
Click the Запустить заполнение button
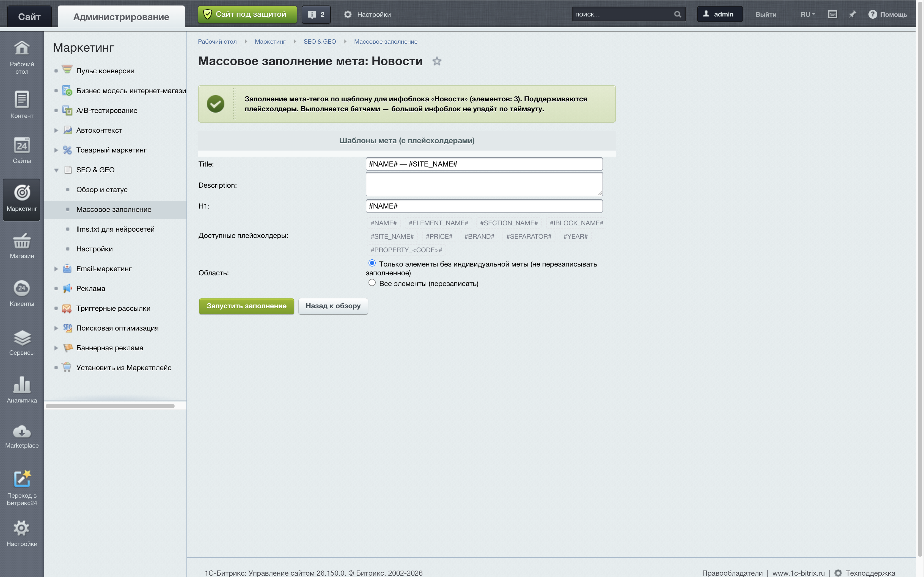click(246, 306)
